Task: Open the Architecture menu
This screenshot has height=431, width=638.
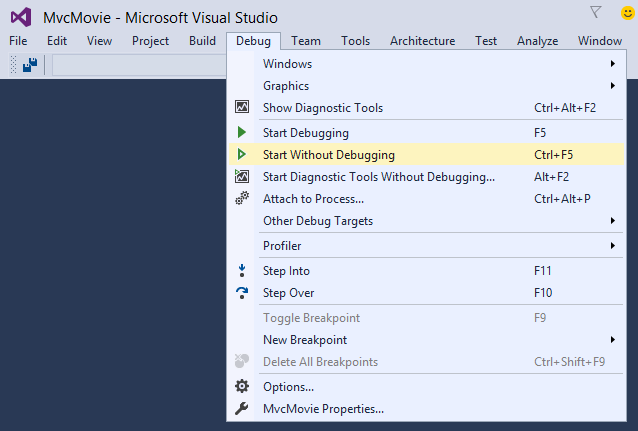Action: (x=422, y=41)
